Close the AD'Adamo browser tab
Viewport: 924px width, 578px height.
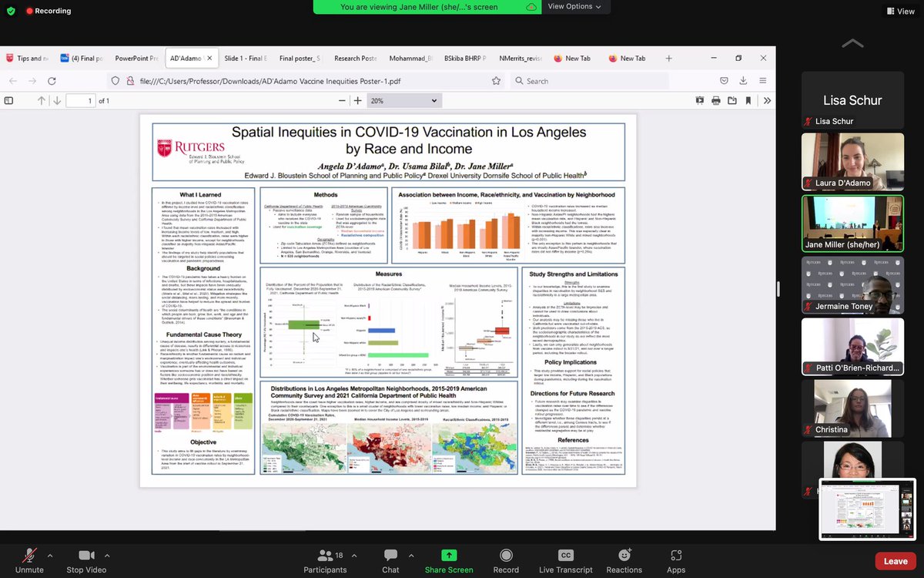pos(209,59)
